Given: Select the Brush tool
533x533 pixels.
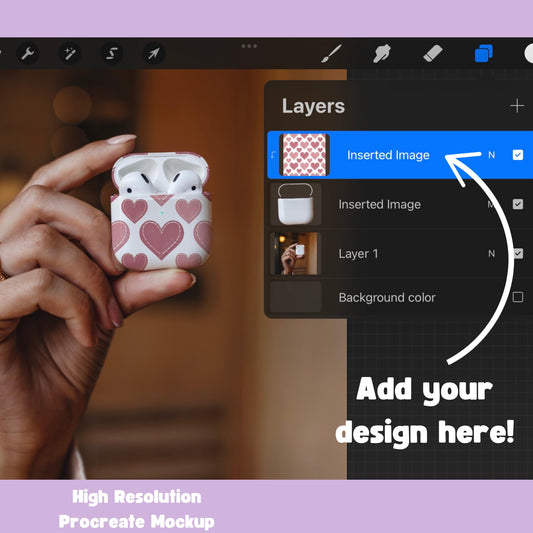Looking at the screenshot, I should pyautogui.click(x=331, y=53).
